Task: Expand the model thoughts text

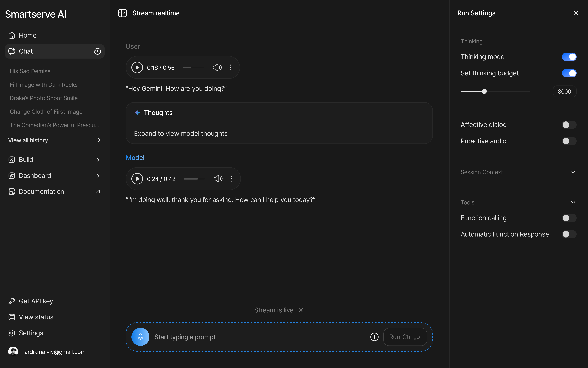Action: tap(181, 133)
